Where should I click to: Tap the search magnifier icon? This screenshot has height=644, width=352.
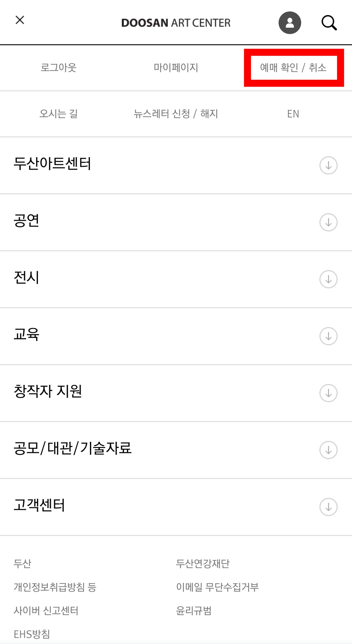coord(329,23)
